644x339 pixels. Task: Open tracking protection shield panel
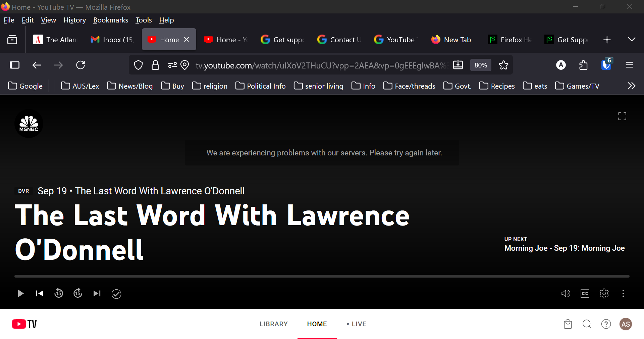coord(138,65)
